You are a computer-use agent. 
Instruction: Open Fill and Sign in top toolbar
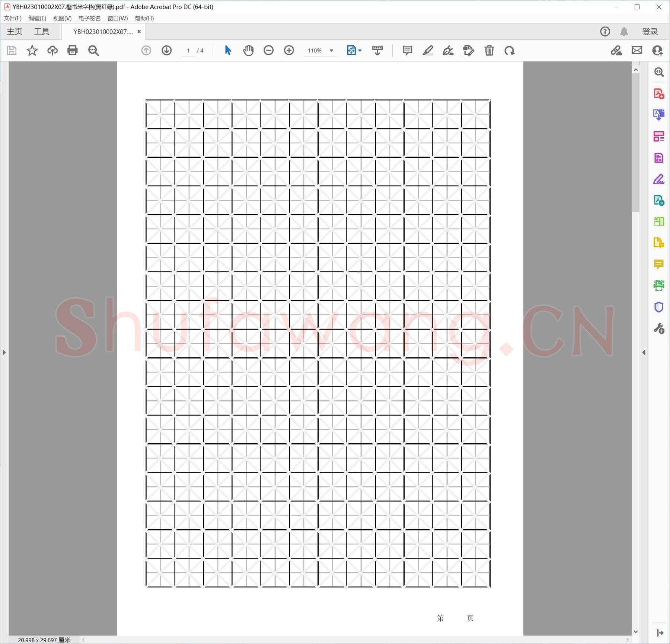pos(616,50)
